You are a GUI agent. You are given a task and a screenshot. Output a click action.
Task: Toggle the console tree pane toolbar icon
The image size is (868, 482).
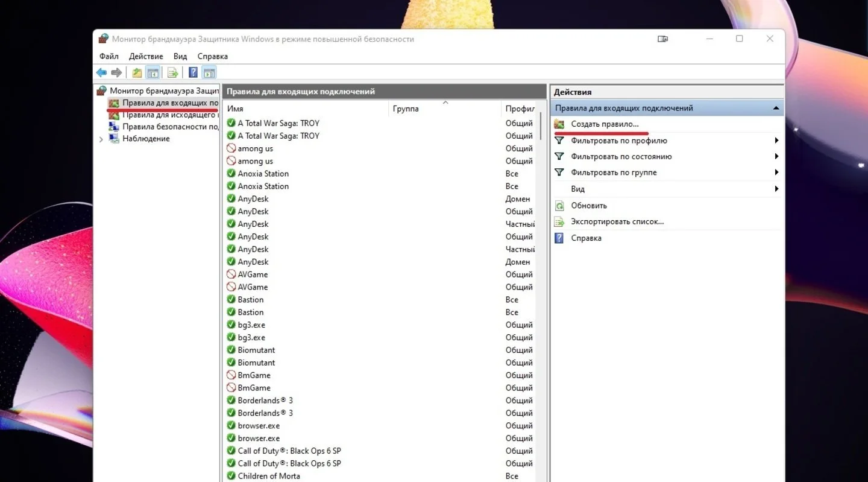point(153,73)
